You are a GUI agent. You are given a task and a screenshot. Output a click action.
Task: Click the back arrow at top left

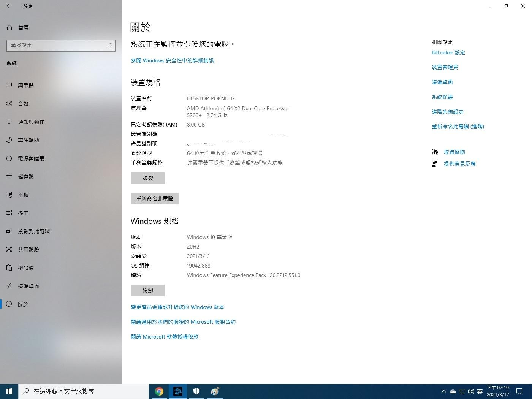click(x=9, y=6)
